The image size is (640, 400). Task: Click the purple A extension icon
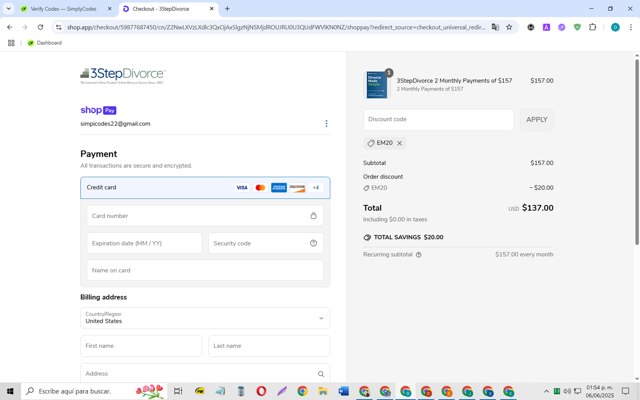(x=546, y=27)
